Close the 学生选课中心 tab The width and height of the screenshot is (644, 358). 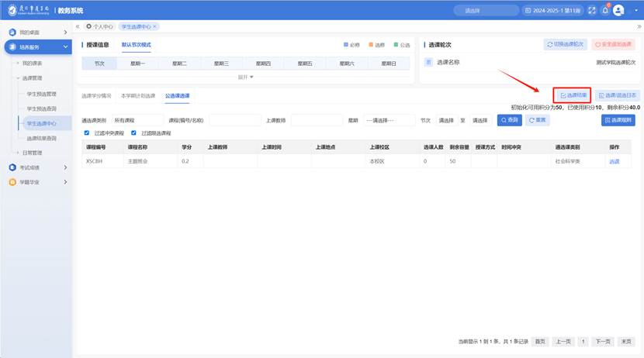coord(155,26)
